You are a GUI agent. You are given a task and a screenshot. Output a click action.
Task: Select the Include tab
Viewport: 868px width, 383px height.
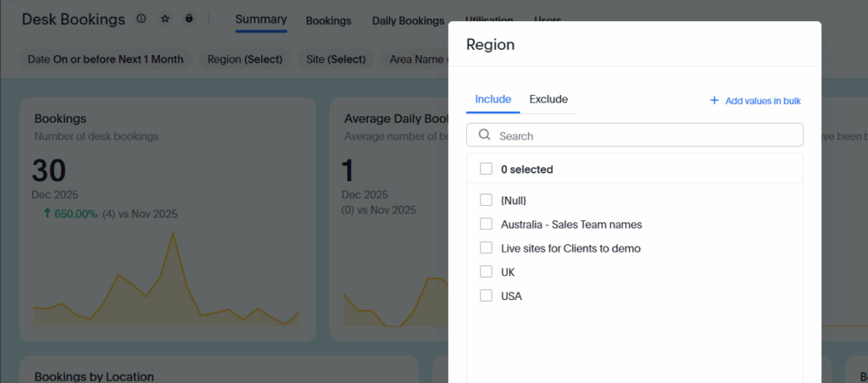tap(492, 99)
